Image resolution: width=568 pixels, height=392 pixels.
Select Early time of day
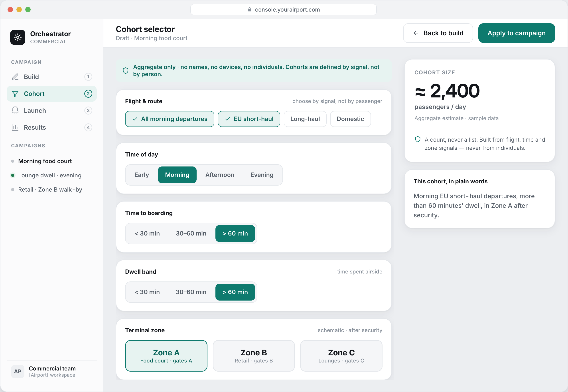(142, 175)
